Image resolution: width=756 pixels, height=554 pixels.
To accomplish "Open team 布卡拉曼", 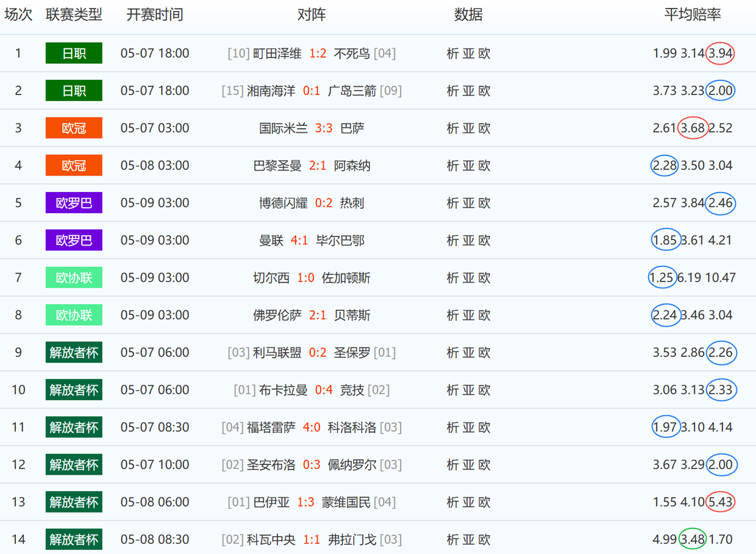I will [x=283, y=390].
